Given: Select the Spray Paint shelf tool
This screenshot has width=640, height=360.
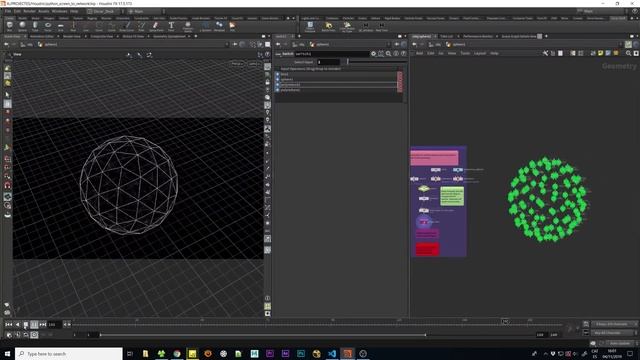Looking at the screenshot, I should [156, 27].
